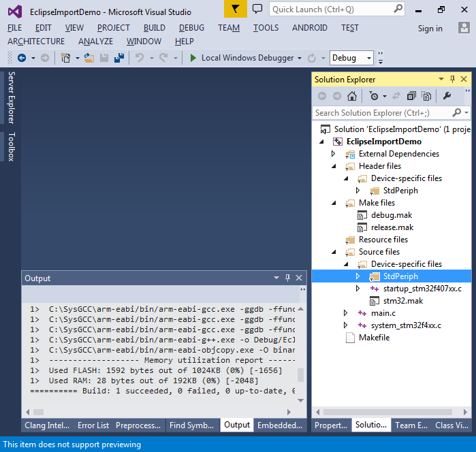This screenshot has height=452, width=476.
Task: Expand the main.c node
Action: pos(345,312)
